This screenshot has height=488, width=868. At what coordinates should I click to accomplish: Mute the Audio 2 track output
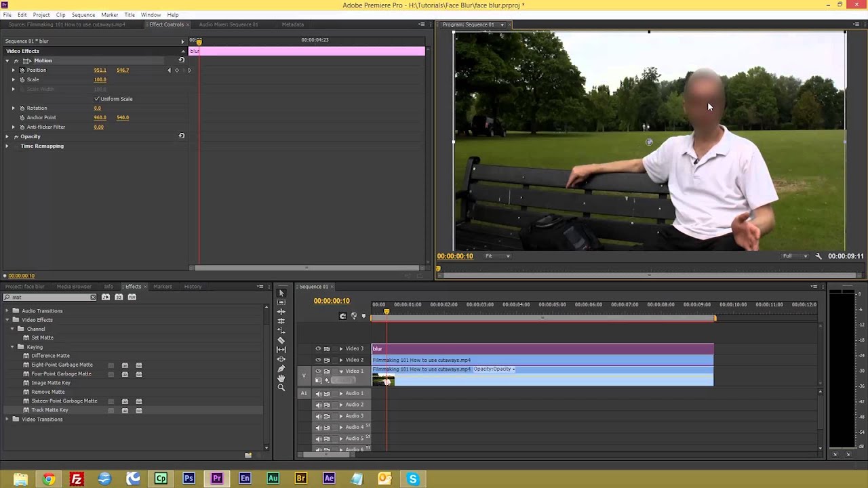coord(318,405)
